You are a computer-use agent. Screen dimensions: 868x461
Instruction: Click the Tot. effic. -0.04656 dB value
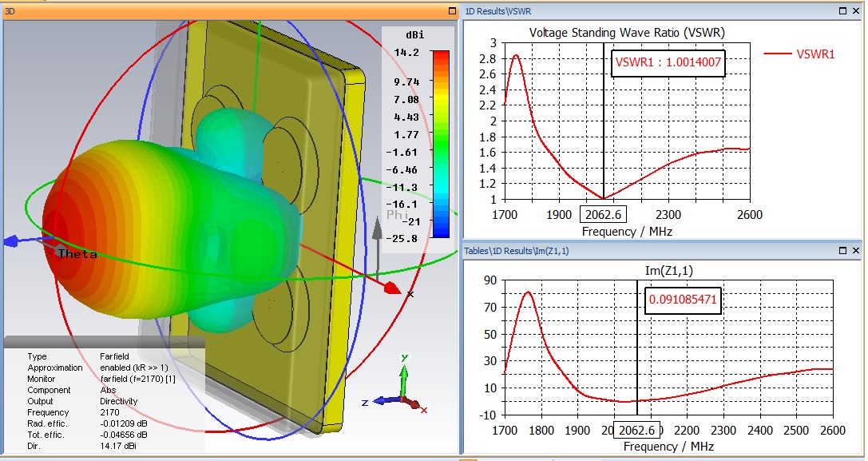(x=124, y=435)
